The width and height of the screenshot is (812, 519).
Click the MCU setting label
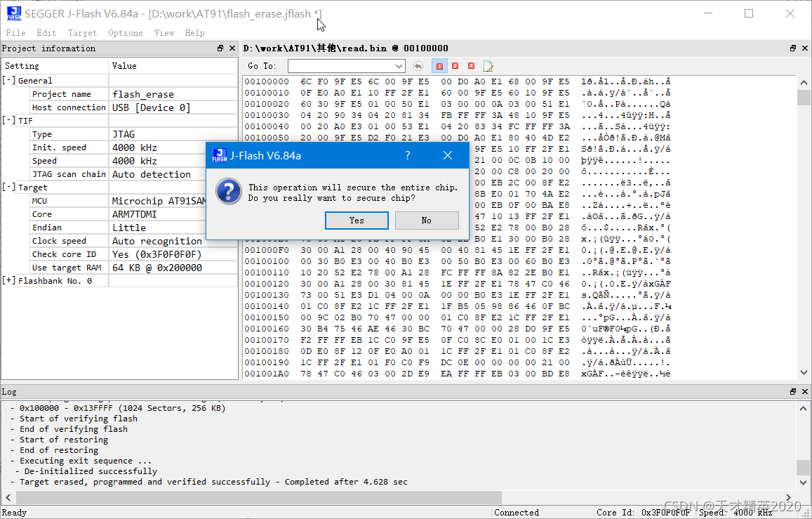(x=39, y=201)
